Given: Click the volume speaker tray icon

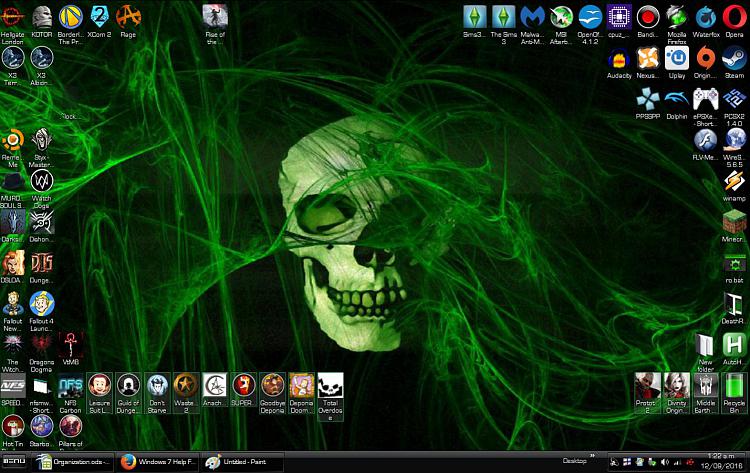Looking at the screenshot, I should (664, 462).
